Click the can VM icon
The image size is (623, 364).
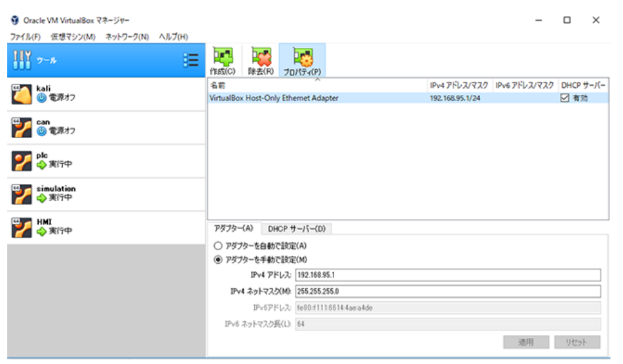point(22,128)
